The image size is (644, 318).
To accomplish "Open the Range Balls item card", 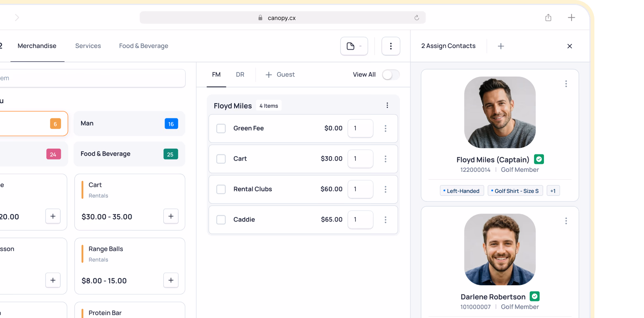I will 130,266.
